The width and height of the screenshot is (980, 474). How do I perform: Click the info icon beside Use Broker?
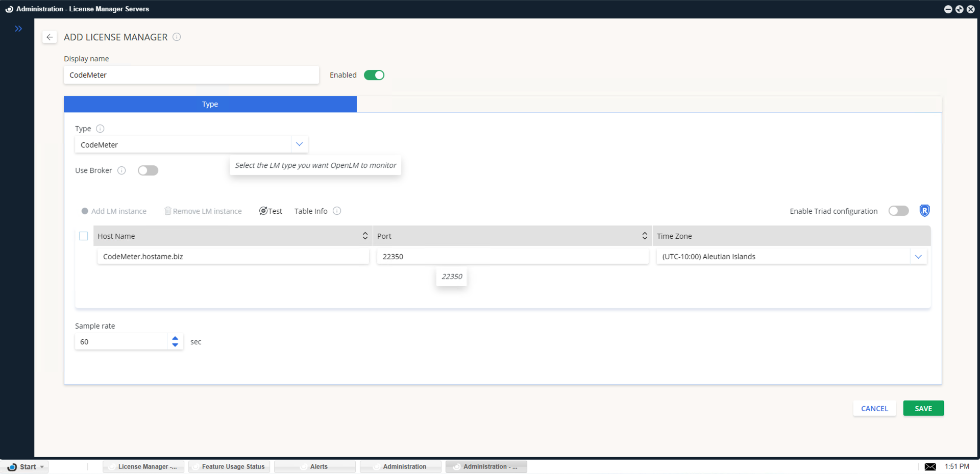[x=121, y=170]
